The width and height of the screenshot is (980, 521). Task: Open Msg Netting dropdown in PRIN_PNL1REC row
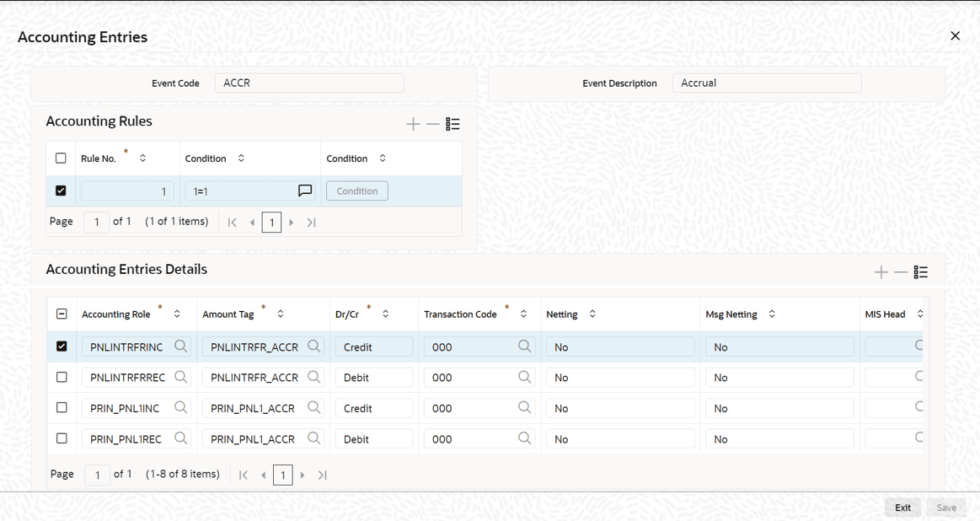pos(779,439)
